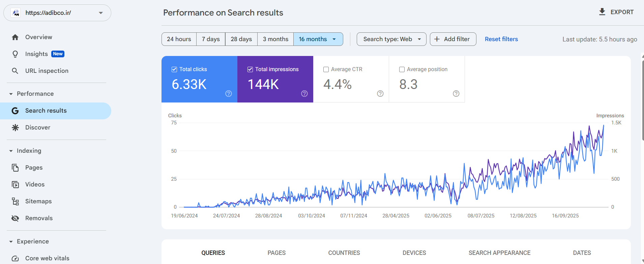
Task: Click the help icon on Average CTR card
Action: pos(380,94)
